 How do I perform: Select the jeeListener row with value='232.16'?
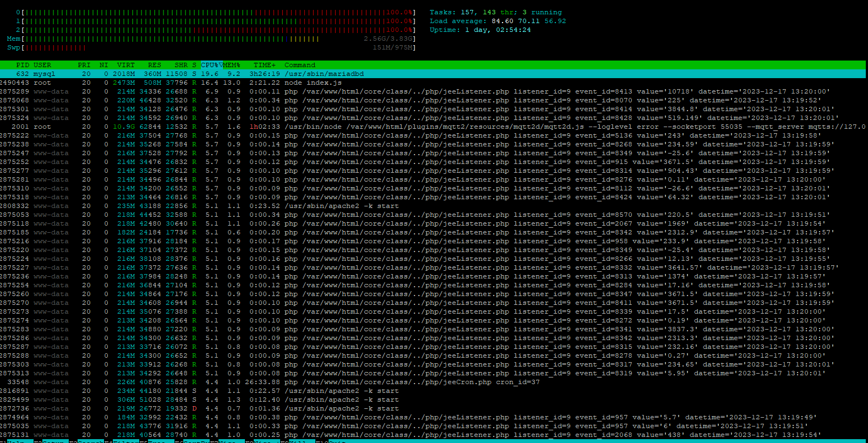[x=433, y=347]
